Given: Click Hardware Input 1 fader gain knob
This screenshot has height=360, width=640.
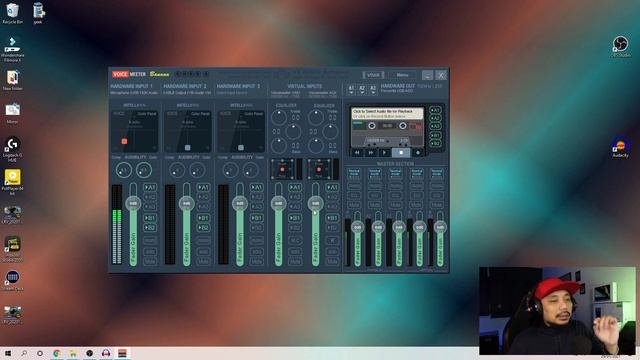Looking at the screenshot, I should click(x=133, y=203).
